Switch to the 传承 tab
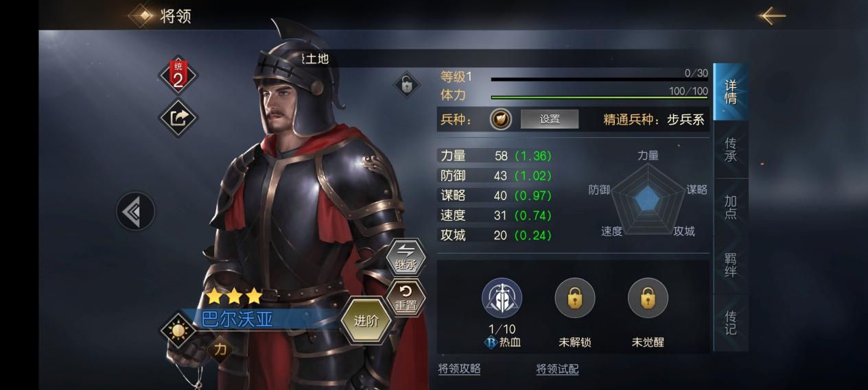 [x=731, y=149]
